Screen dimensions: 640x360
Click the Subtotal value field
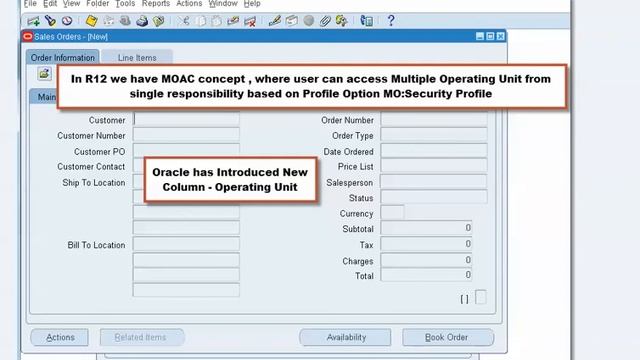(427, 228)
